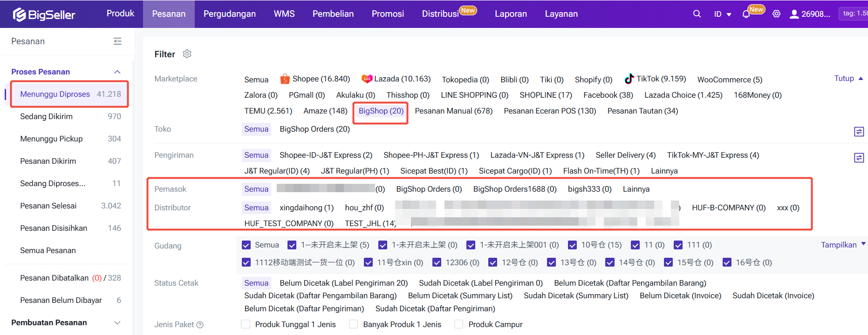Open the ID language dropdown
The image size is (868, 335).
pos(722,14)
